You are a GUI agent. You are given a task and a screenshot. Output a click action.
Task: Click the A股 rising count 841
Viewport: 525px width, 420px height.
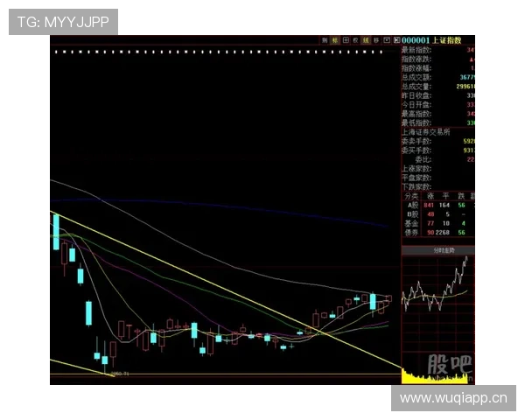pos(429,206)
